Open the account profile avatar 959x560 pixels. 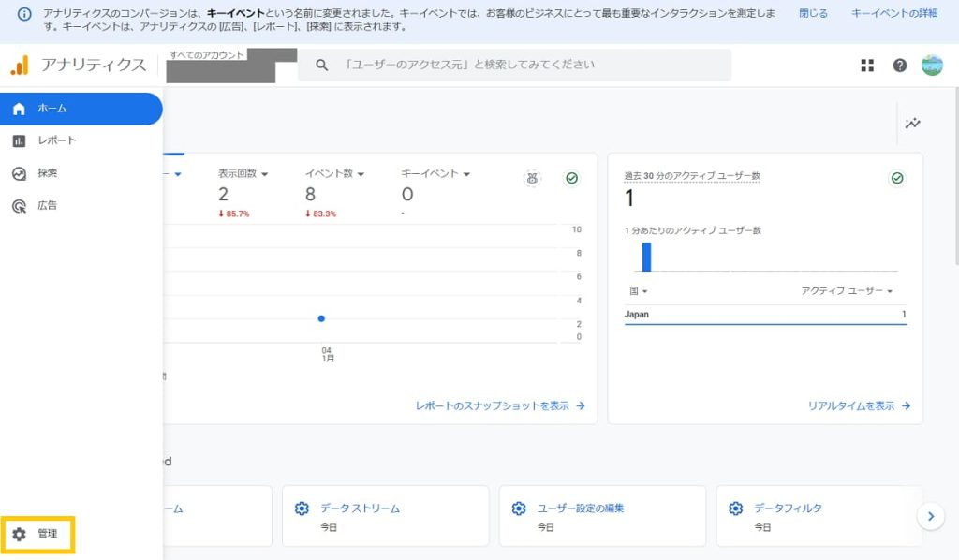pyautogui.click(x=932, y=65)
